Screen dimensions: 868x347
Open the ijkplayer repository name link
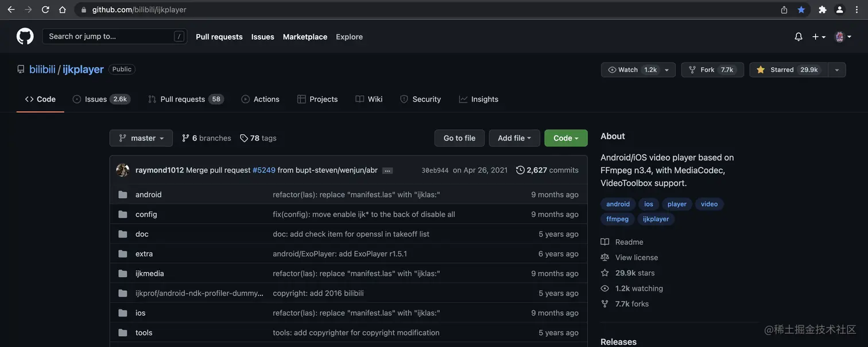pos(83,69)
